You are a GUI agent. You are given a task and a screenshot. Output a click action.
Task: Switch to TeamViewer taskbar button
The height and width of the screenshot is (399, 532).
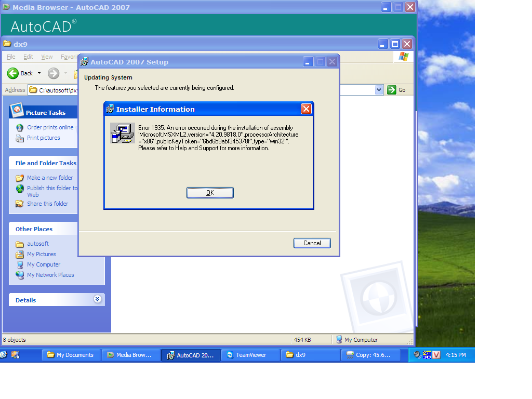click(250, 355)
